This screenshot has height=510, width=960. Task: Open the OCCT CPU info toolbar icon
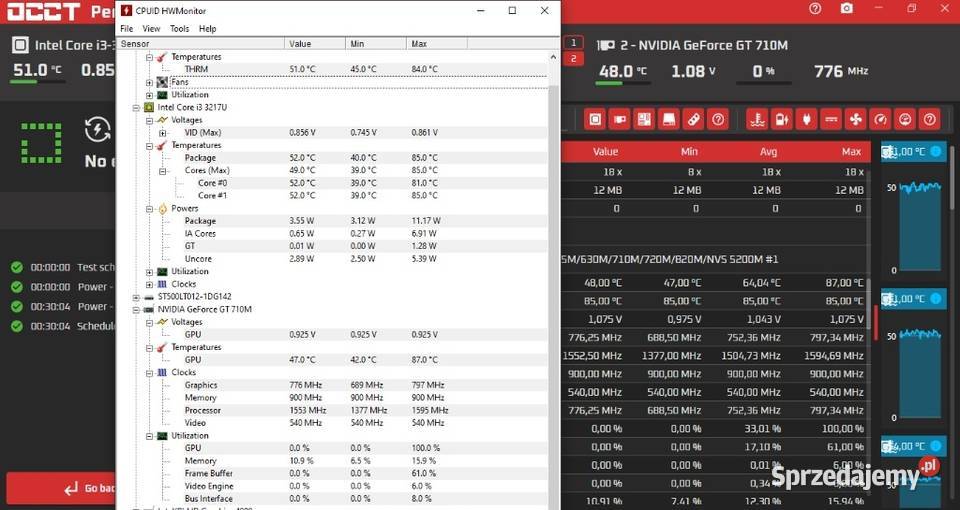[594, 119]
